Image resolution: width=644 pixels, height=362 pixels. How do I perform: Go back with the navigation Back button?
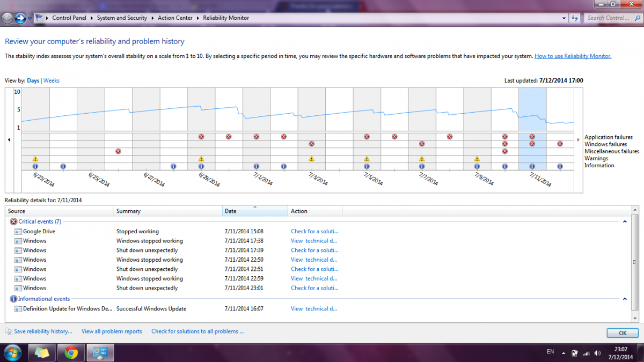[8, 18]
